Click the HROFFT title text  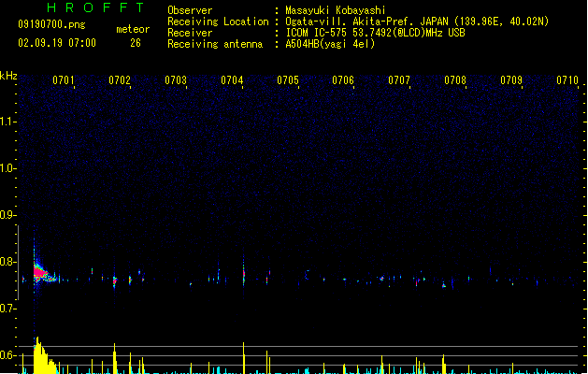pyautogui.click(x=95, y=7)
